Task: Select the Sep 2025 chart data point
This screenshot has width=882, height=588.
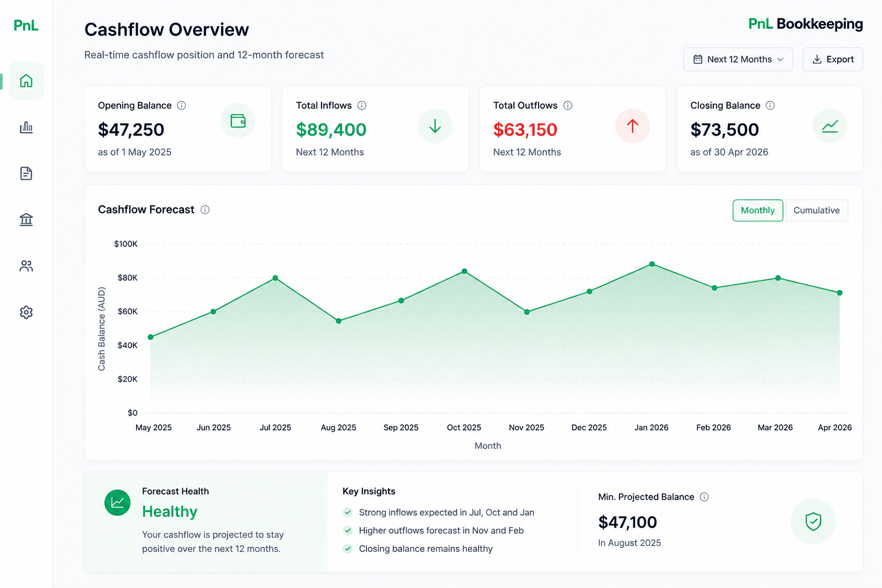Action: click(x=401, y=300)
